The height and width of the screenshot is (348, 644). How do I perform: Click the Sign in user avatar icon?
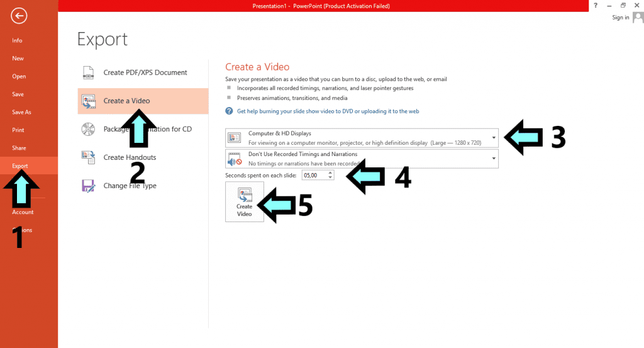point(638,18)
